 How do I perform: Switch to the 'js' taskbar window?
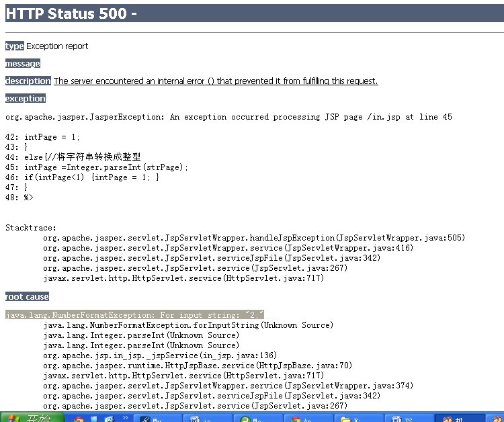pyautogui.click(x=207, y=419)
